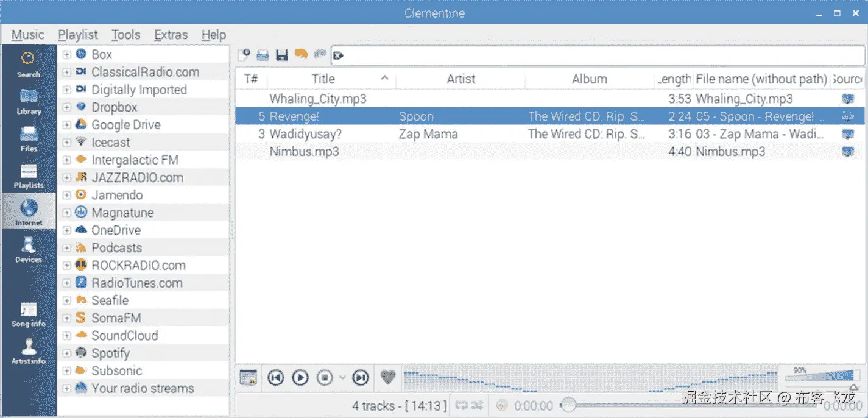868x418 pixels.
Task: Sort by the Length column header
Action: (674, 79)
